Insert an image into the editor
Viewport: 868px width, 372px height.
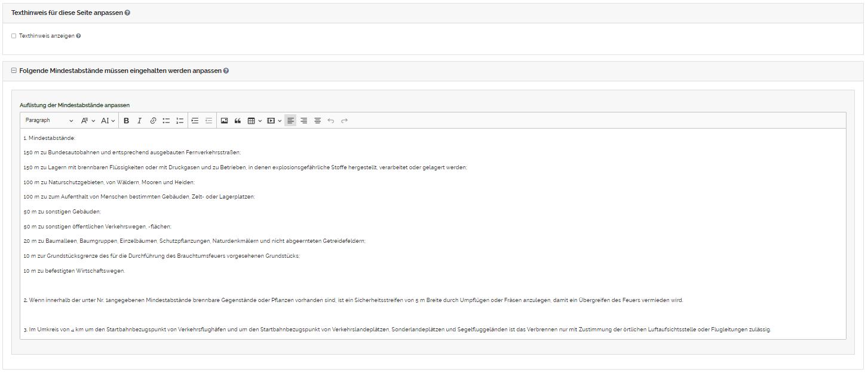pyautogui.click(x=224, y=121)
